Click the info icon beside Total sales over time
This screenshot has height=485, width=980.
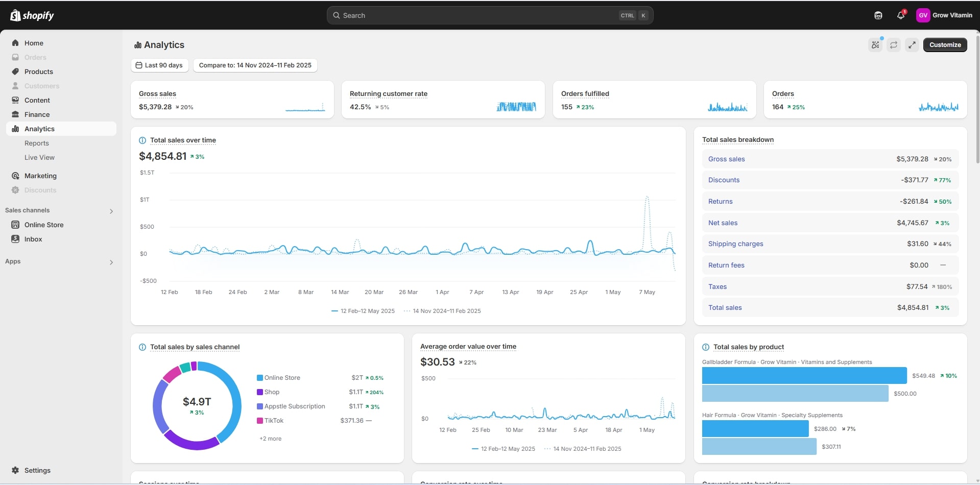click(142, 140)
